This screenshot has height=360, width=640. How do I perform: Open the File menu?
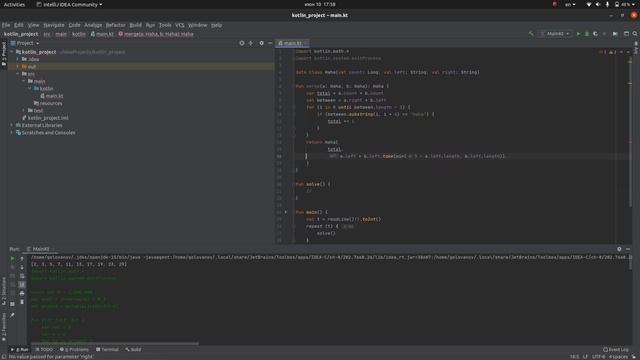[x=6, y=25]
